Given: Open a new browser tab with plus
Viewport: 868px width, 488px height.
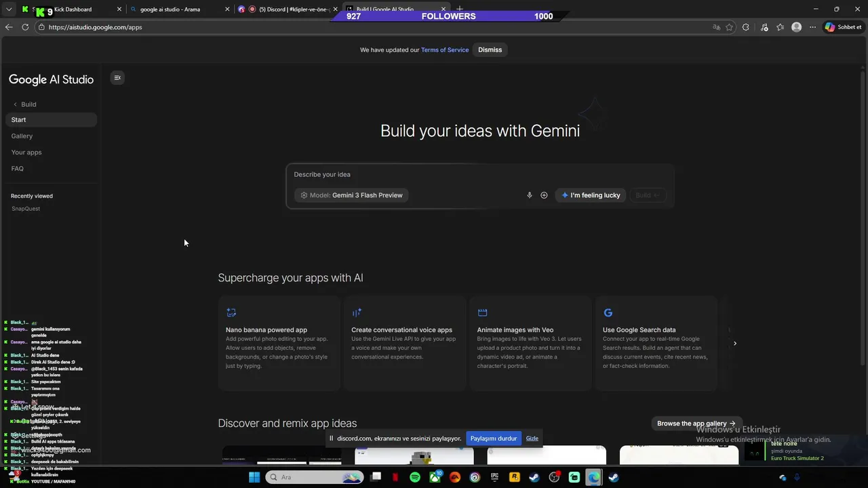Looking at the screenshot, I should click(x=460, y=9).
